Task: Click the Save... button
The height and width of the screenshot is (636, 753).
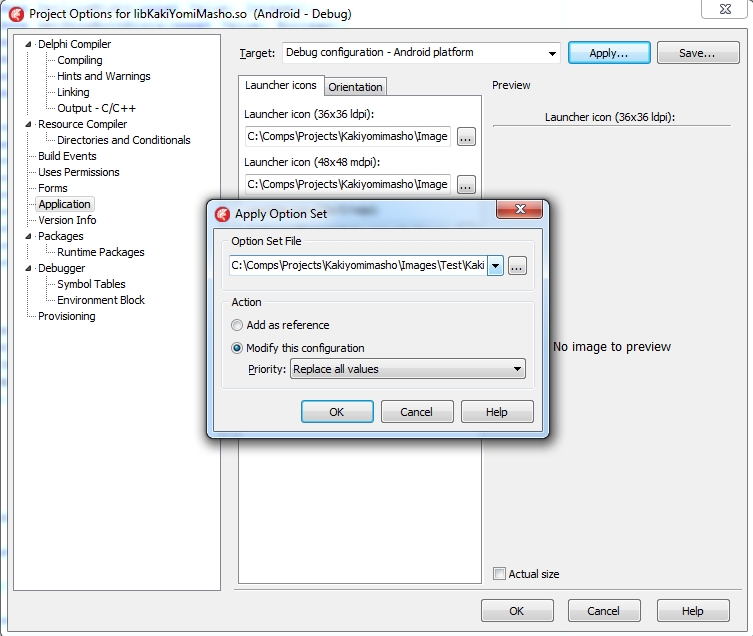Action: point(698,53)
